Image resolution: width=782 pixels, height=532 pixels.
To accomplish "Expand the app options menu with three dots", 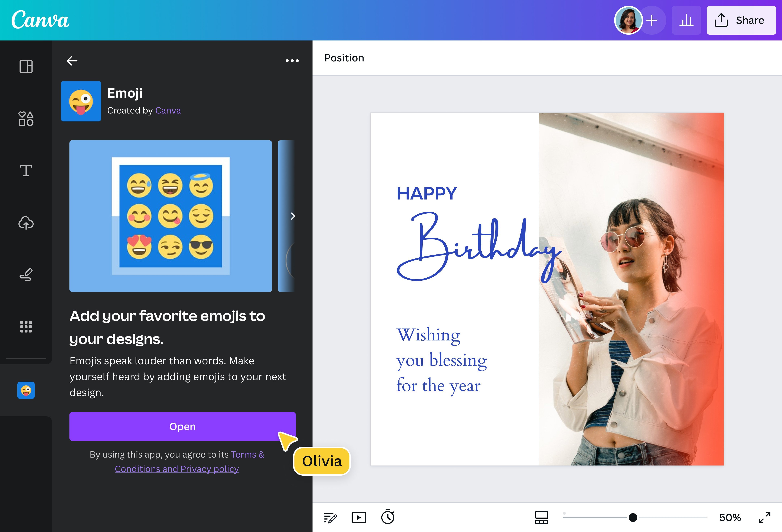I will coord(291,61).
